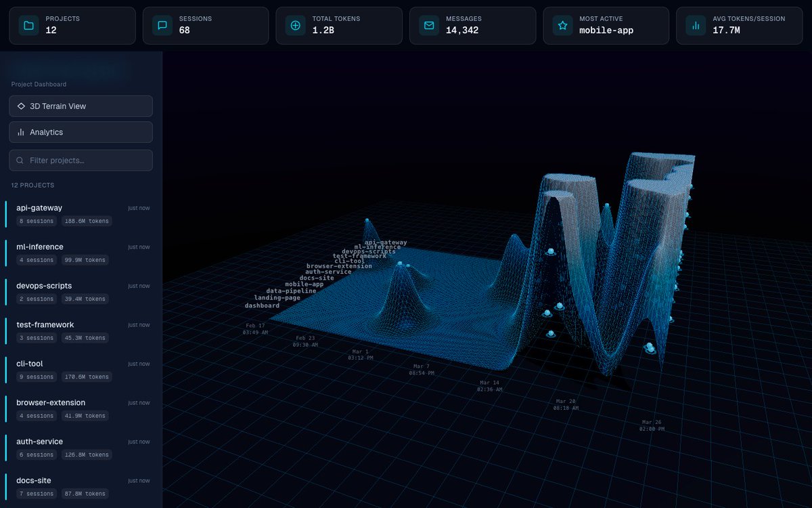Click the Total Tokens plus-circle icon

[x=296, y=26]
